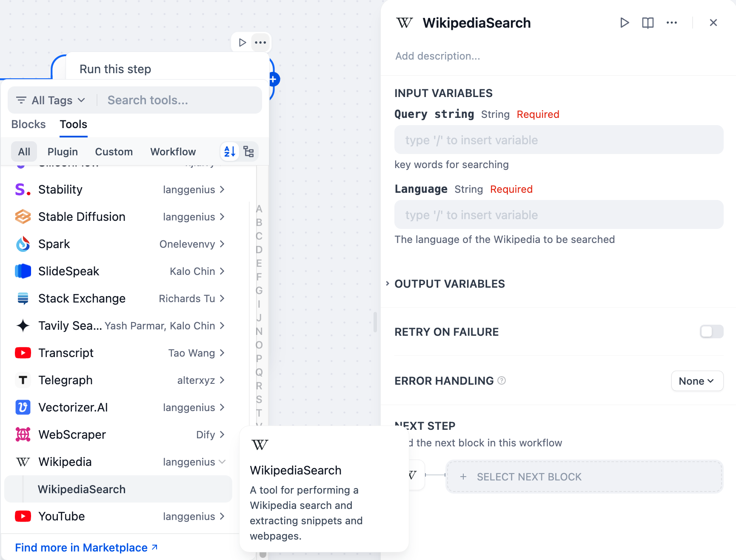Switch to tree view icon
Viewport: 736px width, 560px height.
click(x=249, y=151)
